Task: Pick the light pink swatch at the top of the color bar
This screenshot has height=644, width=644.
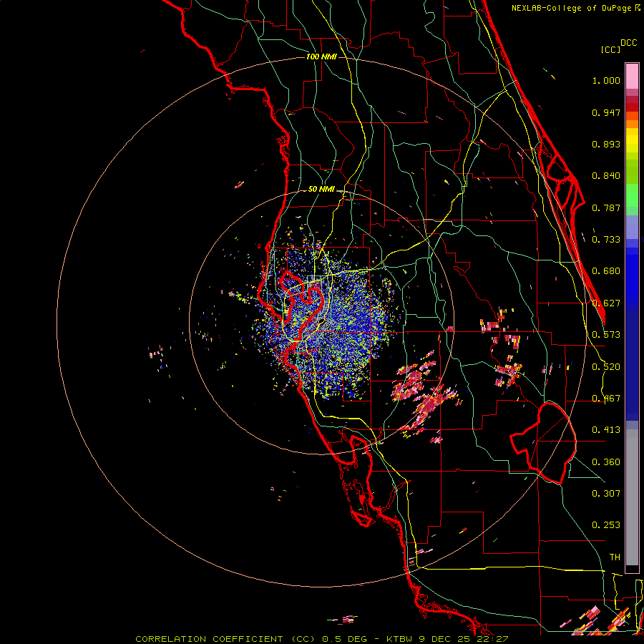Action: point(632,76)
